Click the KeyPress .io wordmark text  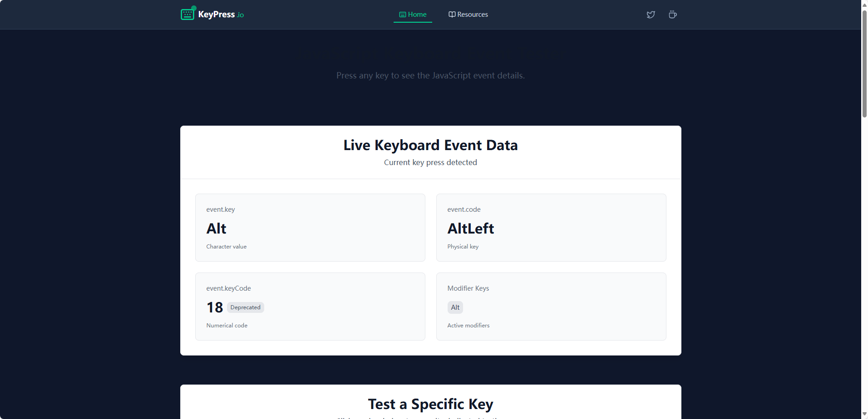point(221,14)
